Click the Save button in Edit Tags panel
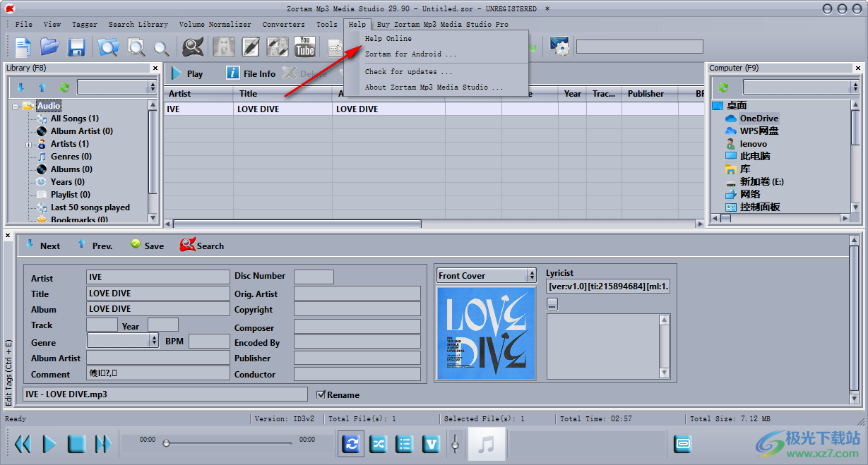 pyautogui.click(x=147, y=246)
